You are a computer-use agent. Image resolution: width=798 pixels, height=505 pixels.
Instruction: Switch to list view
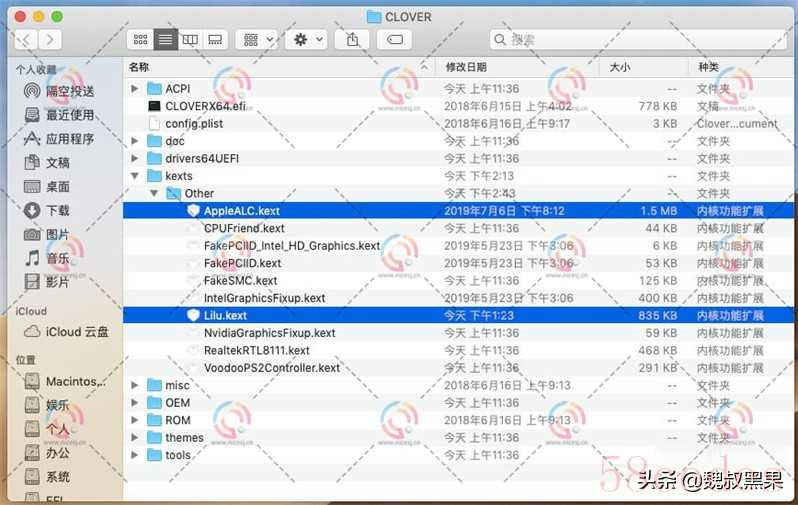[x=165, y=40]
